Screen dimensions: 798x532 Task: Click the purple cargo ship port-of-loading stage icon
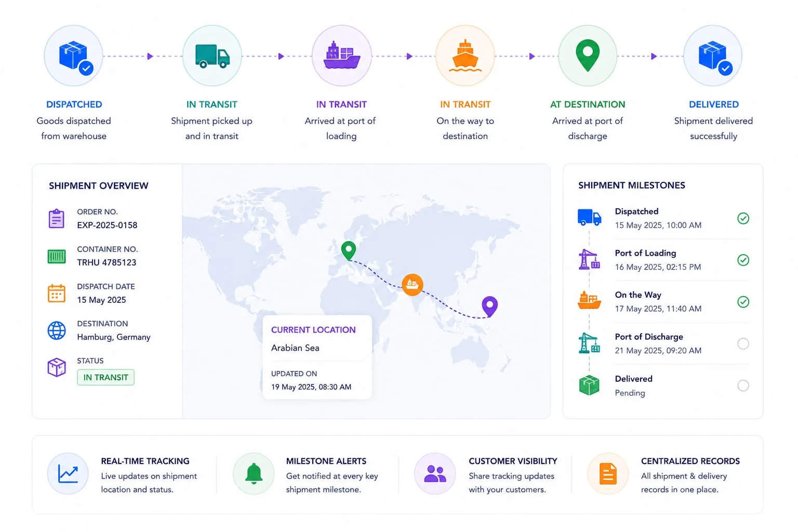coord(341,56)
